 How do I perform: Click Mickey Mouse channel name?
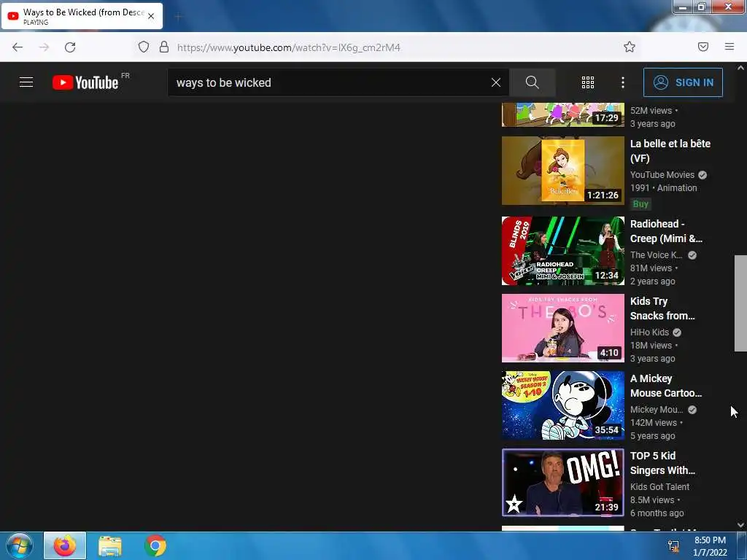pos(657,410)
